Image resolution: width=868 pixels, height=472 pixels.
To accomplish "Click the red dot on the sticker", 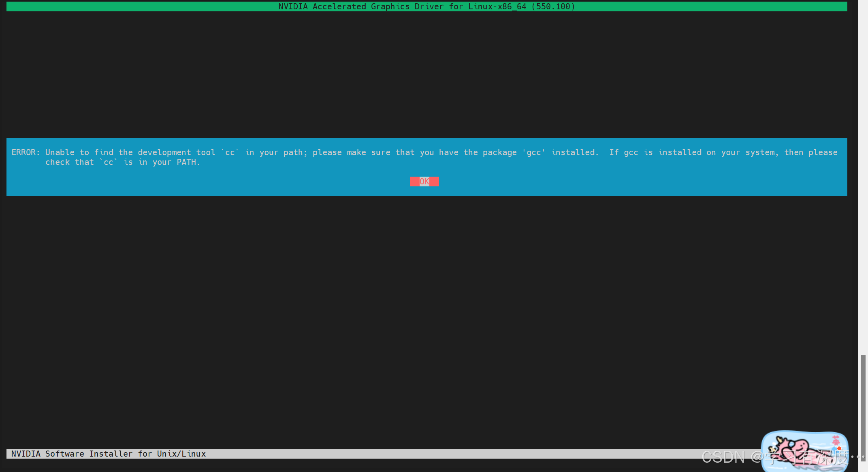I will [x=839, y=448].
